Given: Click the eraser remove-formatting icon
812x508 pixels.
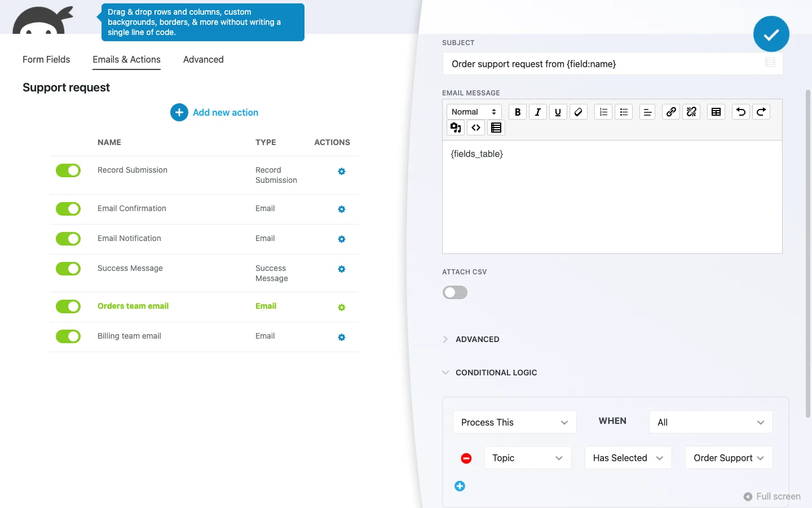Looking at the screenshot, I should (579, 112).
